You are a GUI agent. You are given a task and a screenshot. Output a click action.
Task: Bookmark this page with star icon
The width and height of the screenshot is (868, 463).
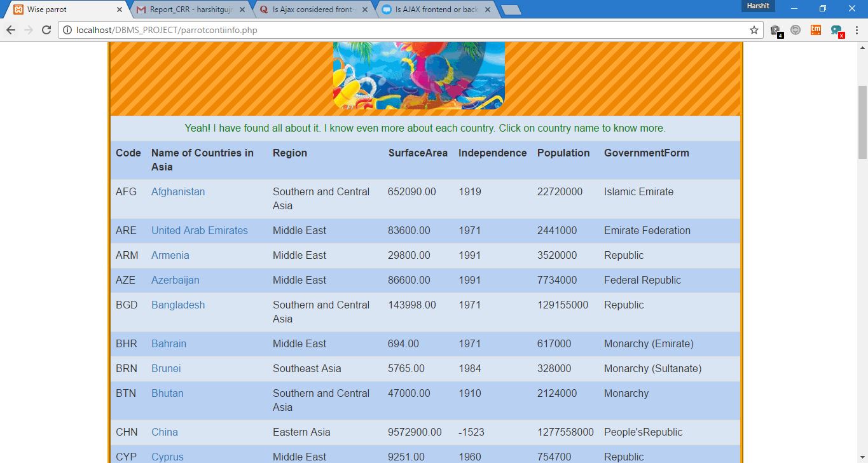(754, 30)
